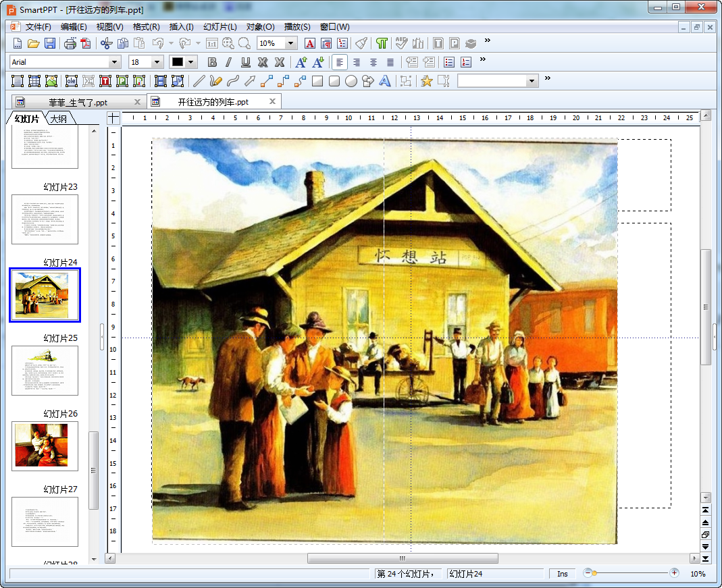
Task: Close the 菲菲_生气了.ppt document tab
Action: [x=137, y=102]
